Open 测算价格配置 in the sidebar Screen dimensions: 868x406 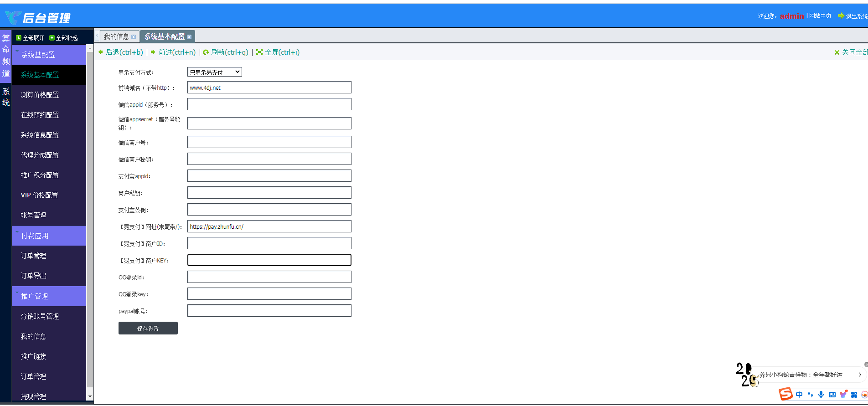[40, 95]
